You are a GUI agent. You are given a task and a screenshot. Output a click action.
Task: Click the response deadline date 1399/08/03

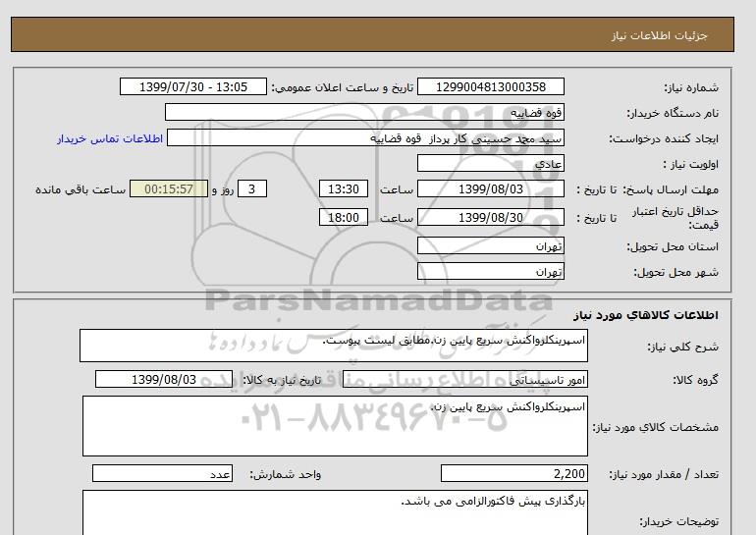coord(490,188)
